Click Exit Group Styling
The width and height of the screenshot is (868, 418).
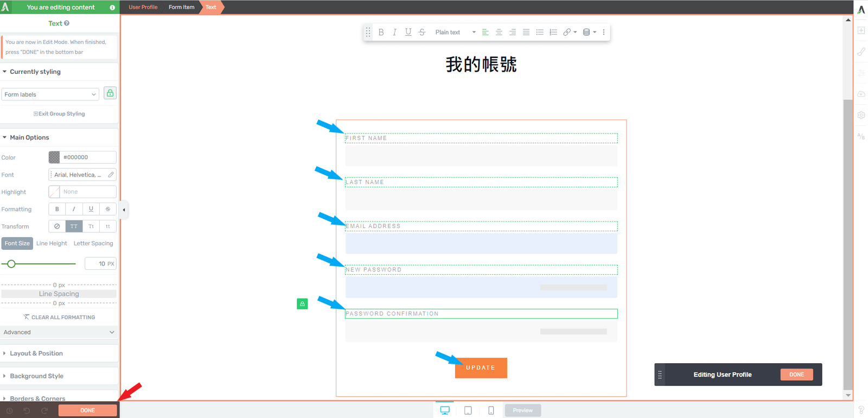click(x=59, y=114)
